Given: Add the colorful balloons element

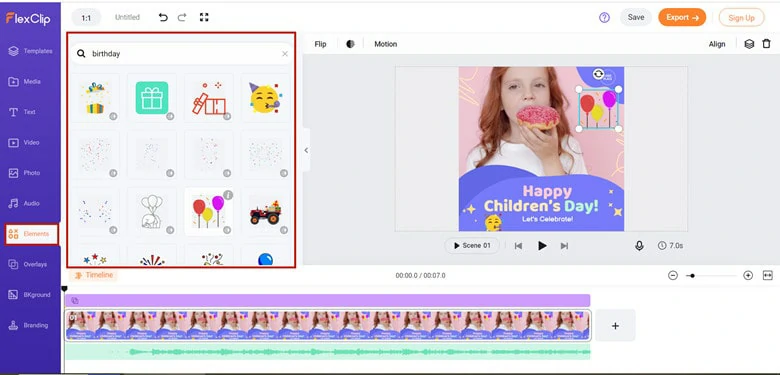Looking at the screenshot, I should tap(209, 212).
